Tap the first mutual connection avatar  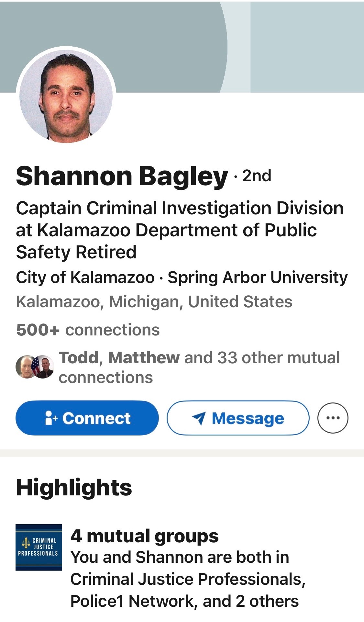25,367
